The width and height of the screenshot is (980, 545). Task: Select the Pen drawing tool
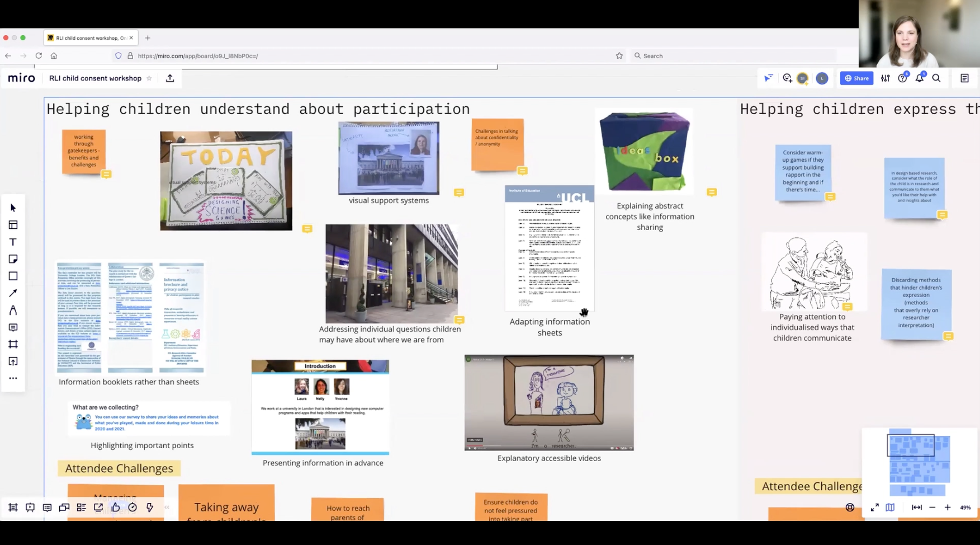pyautogui.click(x=13, y=310)
